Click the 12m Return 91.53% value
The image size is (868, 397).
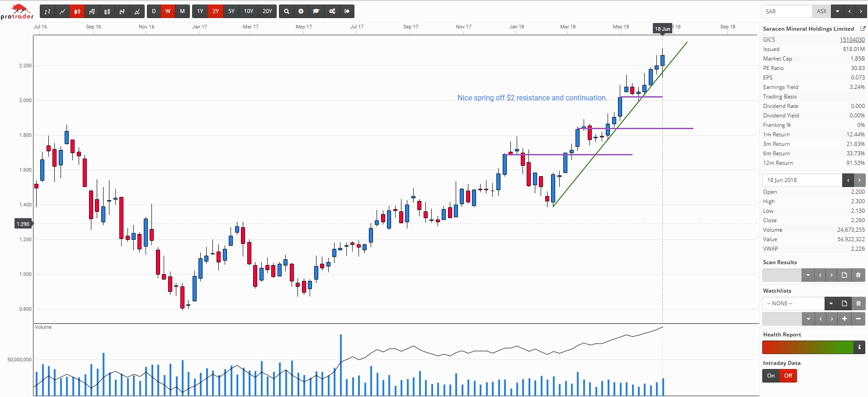pos(855,163)
